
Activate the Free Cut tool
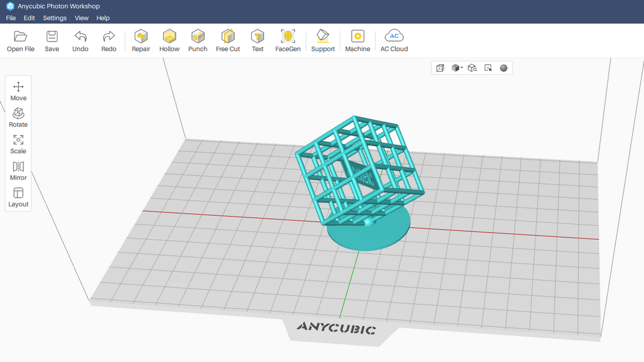(x=228, y=40)
